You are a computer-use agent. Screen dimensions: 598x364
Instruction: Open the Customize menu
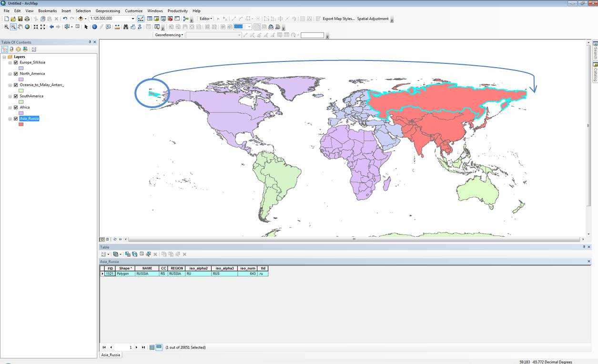(134, 10)
